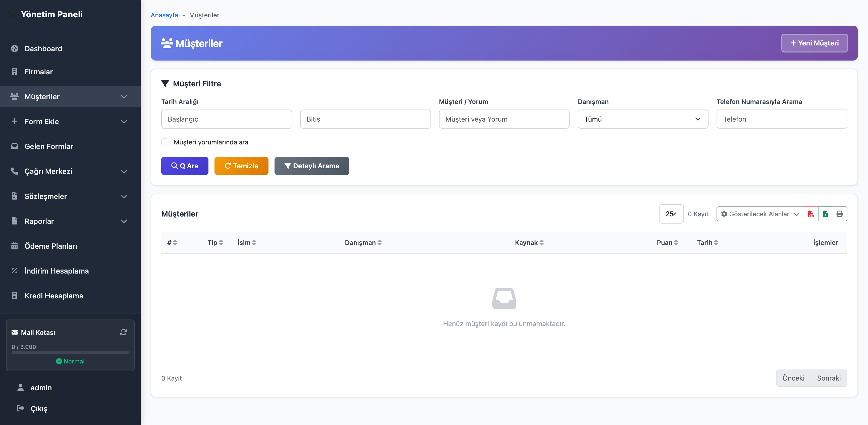Screen dimensions: 868x425
Task: Open Ödeme Planları in the sidebar
Action: 50,246
